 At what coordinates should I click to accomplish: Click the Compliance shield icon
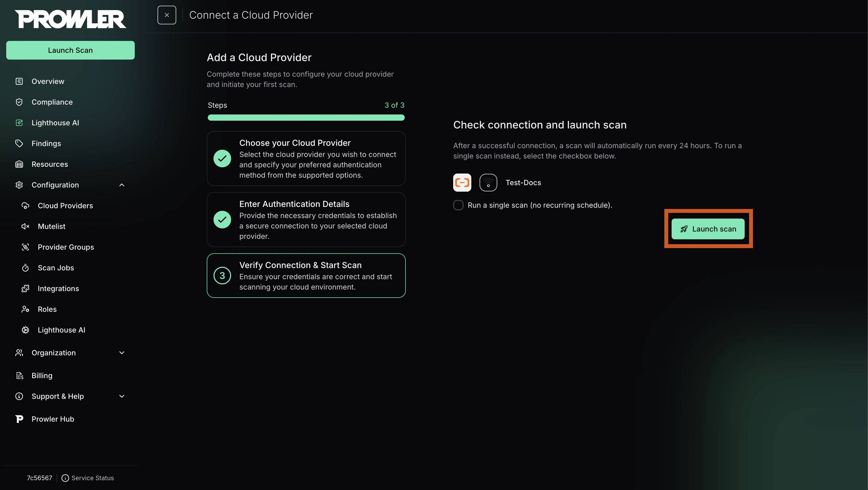point(19,102)
